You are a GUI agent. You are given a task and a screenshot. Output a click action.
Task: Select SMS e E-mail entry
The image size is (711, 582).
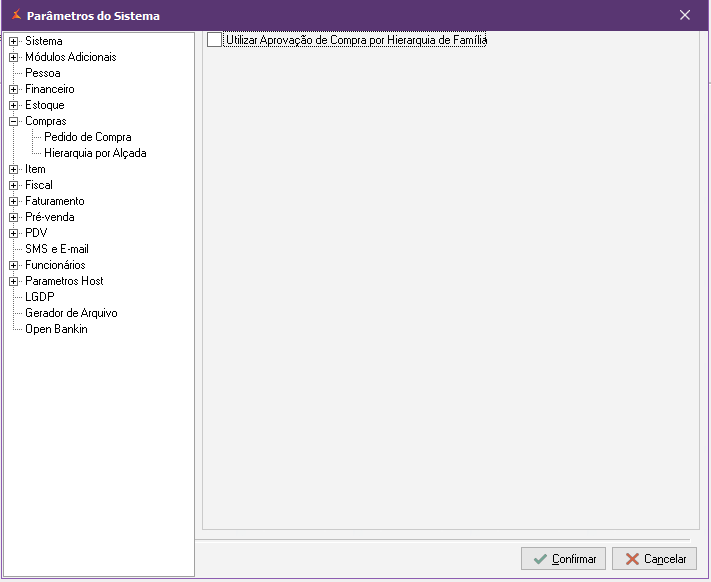tap(57, 249)
